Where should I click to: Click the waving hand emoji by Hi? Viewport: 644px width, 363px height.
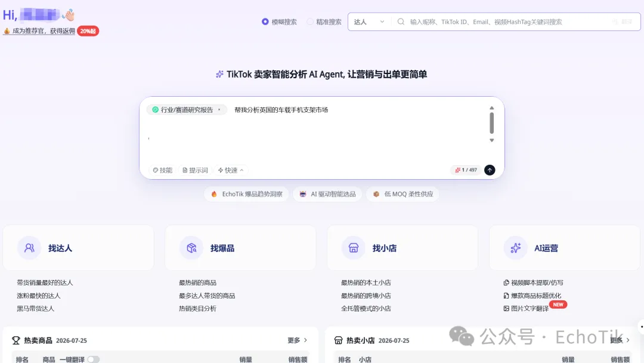(68, 15)
